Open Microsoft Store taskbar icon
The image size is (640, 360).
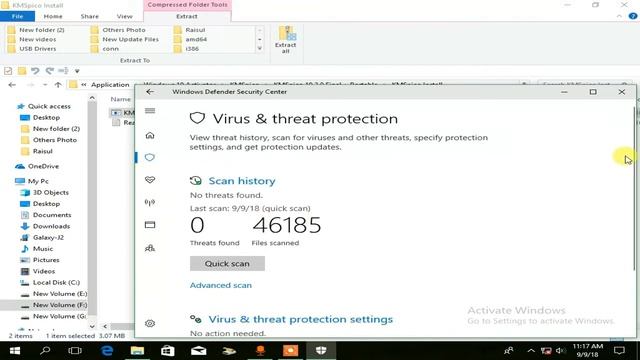(168, 351)
